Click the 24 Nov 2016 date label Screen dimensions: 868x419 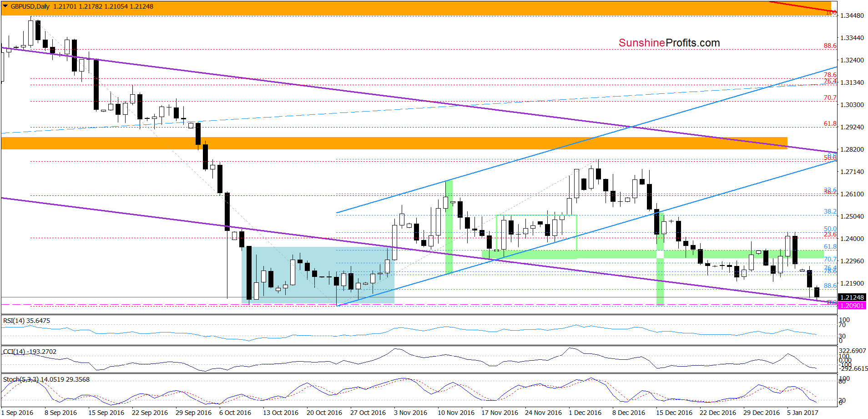(543, 413)
